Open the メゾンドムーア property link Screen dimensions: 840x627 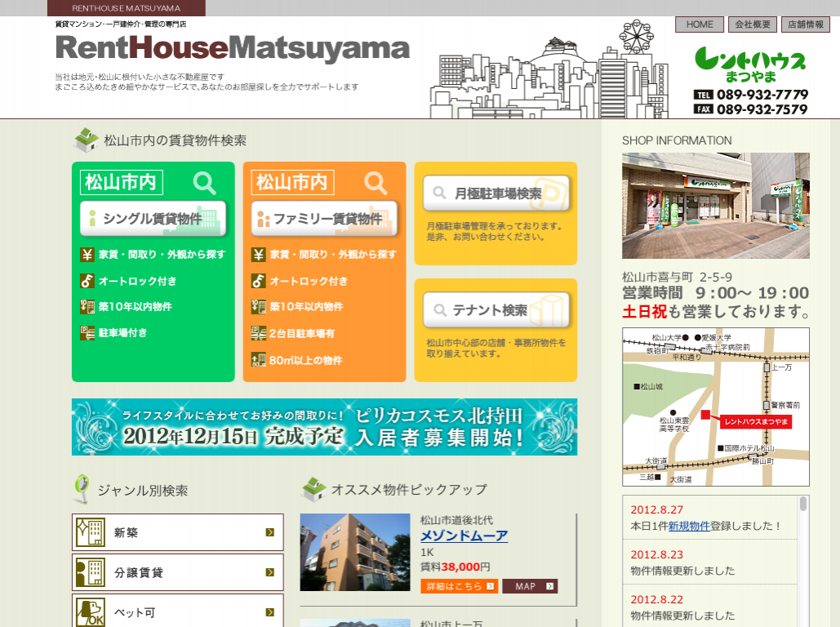tap(464, 536)
